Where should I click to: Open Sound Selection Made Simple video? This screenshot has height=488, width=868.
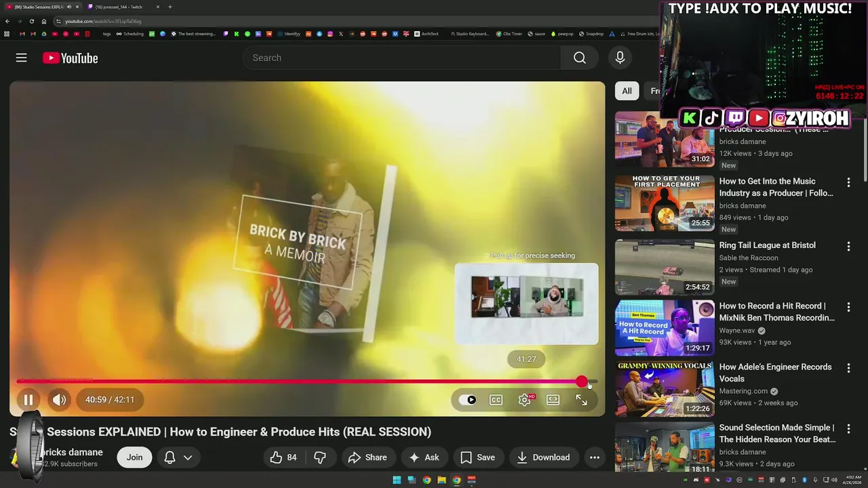click(777, 434)
